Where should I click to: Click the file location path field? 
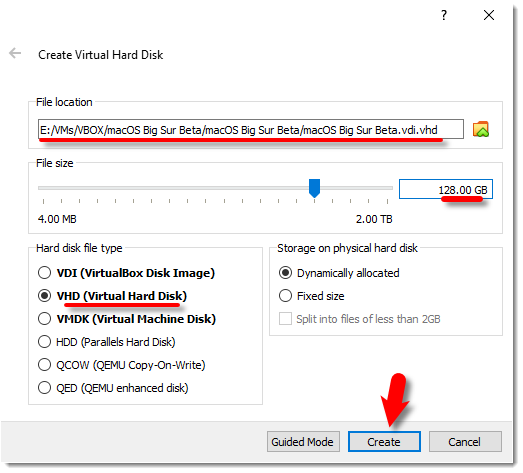tap(250, 129)
